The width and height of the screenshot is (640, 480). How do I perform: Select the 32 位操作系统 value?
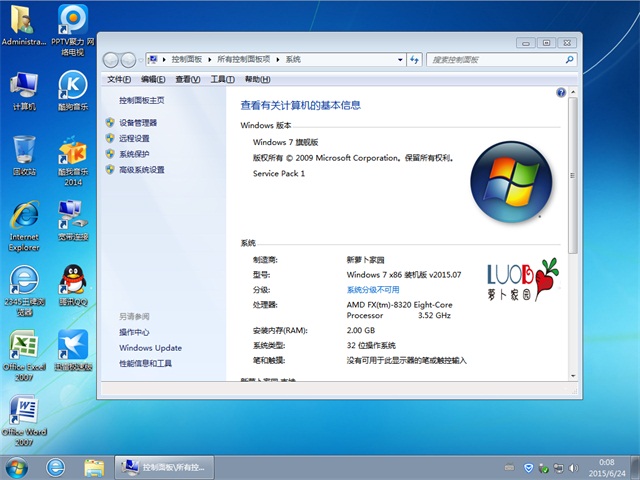click(371, 345)
